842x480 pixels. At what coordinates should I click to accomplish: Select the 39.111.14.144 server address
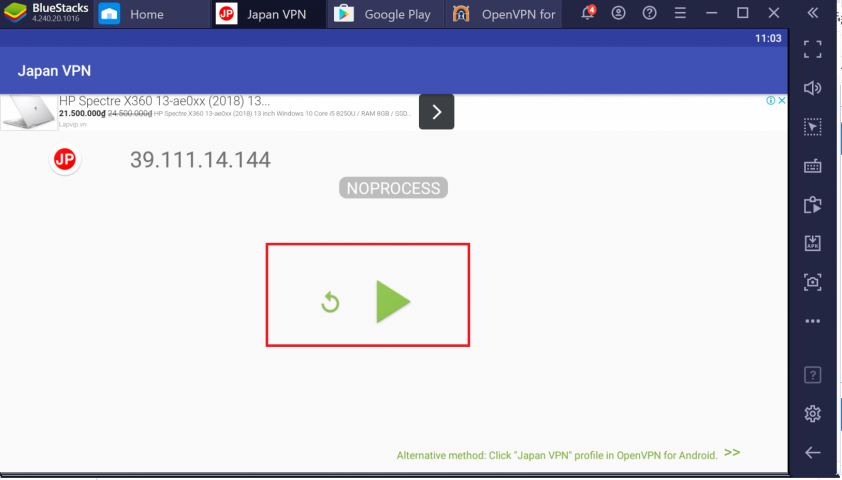[200, 160]
